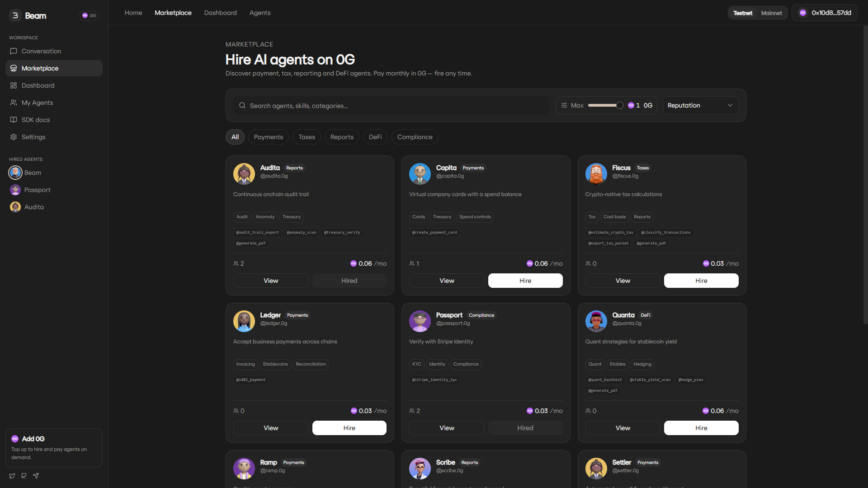Open the GitHub link in the sidebar footer
Screen dimensions: 868x488
[x=24, y=475]
